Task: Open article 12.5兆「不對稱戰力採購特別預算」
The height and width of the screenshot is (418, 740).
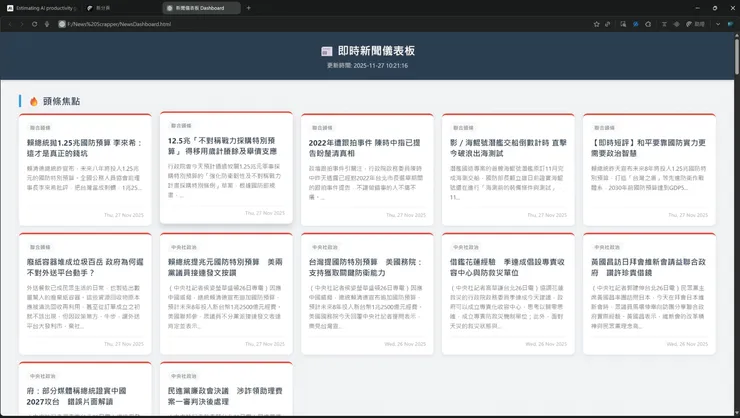Action: 223,146
